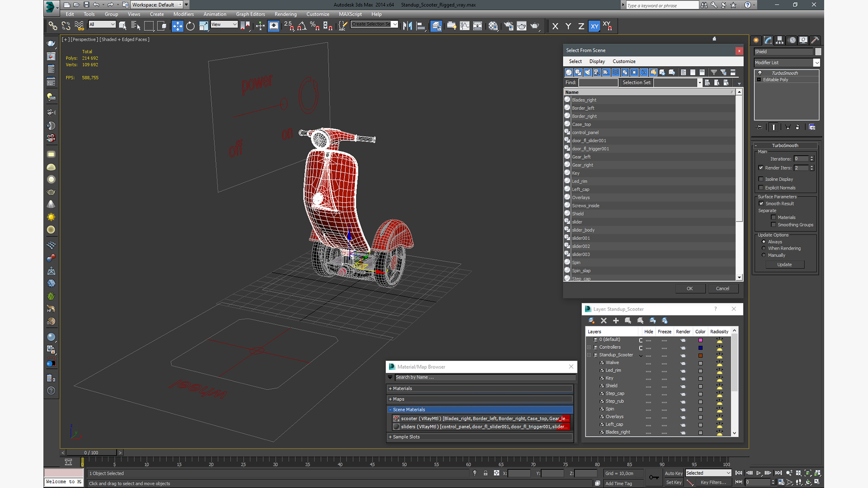The width and height of the screenshot is (868, 488).
Task: Open the Hierarchy panel tab icon
Action: pyautogui.click(x=779, y=40)
